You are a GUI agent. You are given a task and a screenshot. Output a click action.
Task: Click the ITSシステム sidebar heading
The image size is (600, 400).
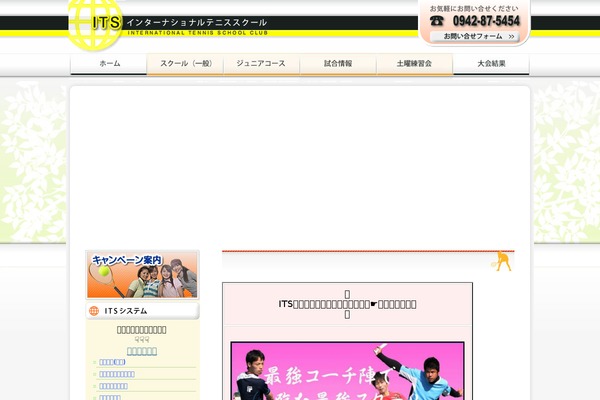click(142, 311)
